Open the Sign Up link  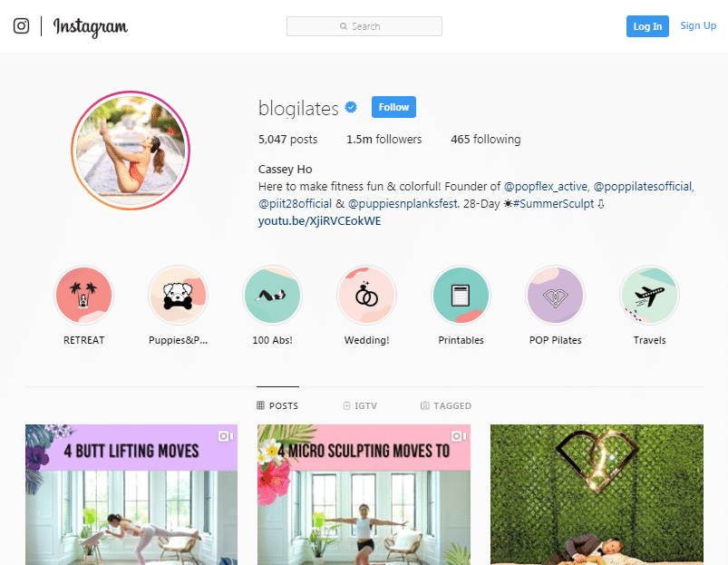[698, 26]
